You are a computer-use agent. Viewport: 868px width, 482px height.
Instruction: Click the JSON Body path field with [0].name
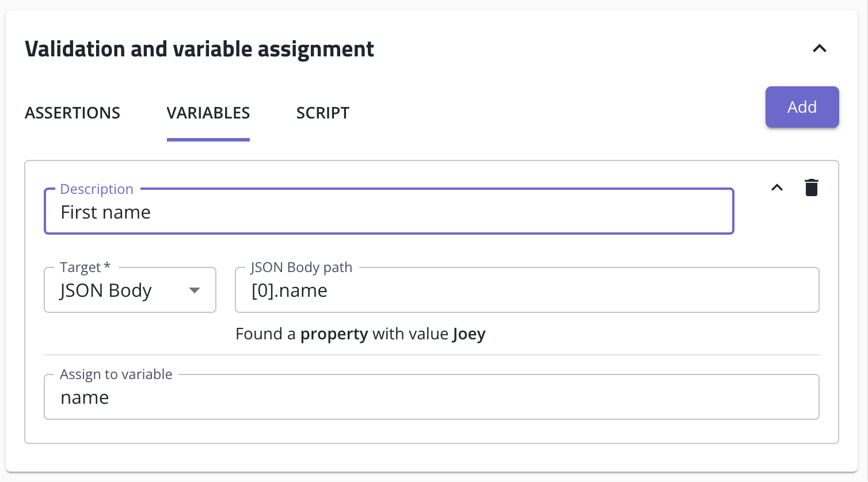tap(527, 290)
